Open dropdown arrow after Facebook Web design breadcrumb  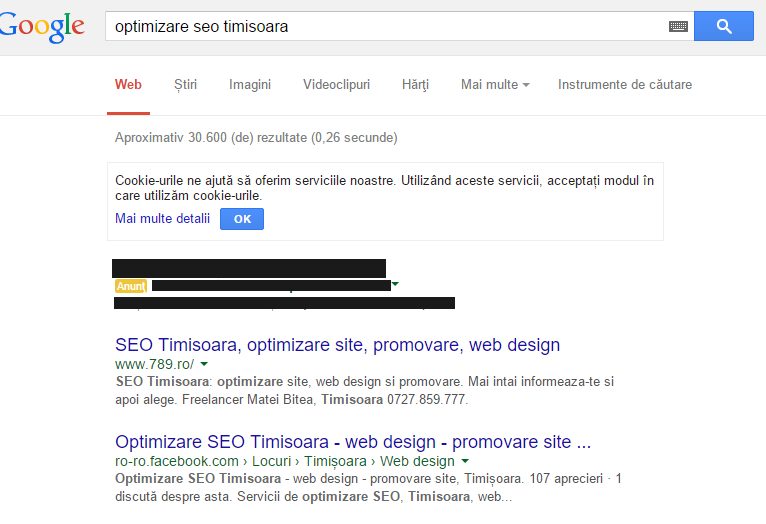pyautogui.click(x=465, y=462)
